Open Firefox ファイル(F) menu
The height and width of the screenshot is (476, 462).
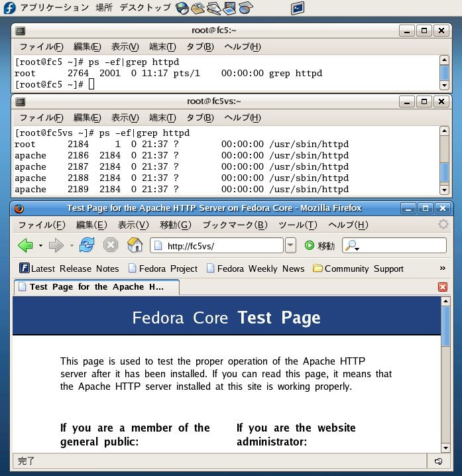(x=42, y=225)
